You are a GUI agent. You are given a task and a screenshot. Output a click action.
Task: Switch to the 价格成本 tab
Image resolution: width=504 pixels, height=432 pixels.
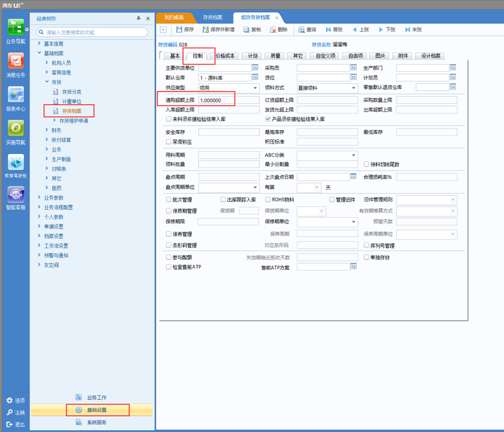pos(225,56)
